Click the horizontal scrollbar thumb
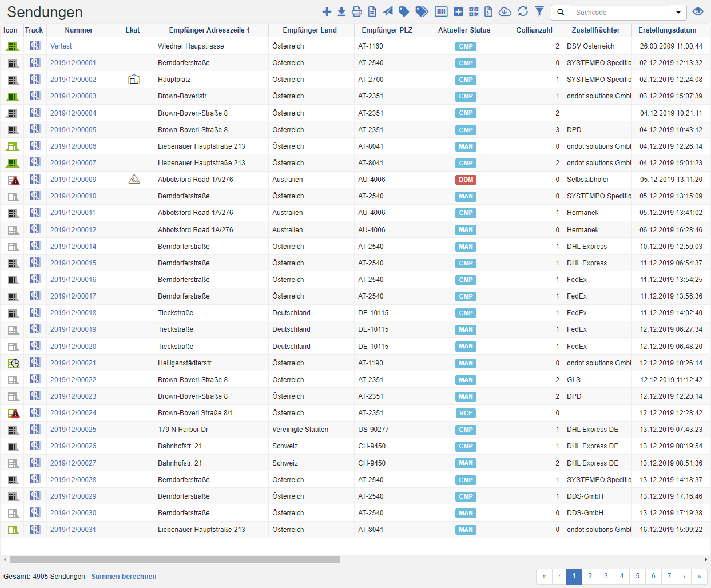The image size is (711, 588). [x=174, y=560]
